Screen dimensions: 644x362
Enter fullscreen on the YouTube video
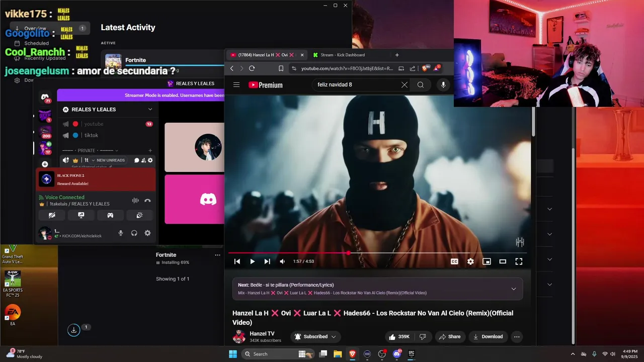(x=519, y=261)
